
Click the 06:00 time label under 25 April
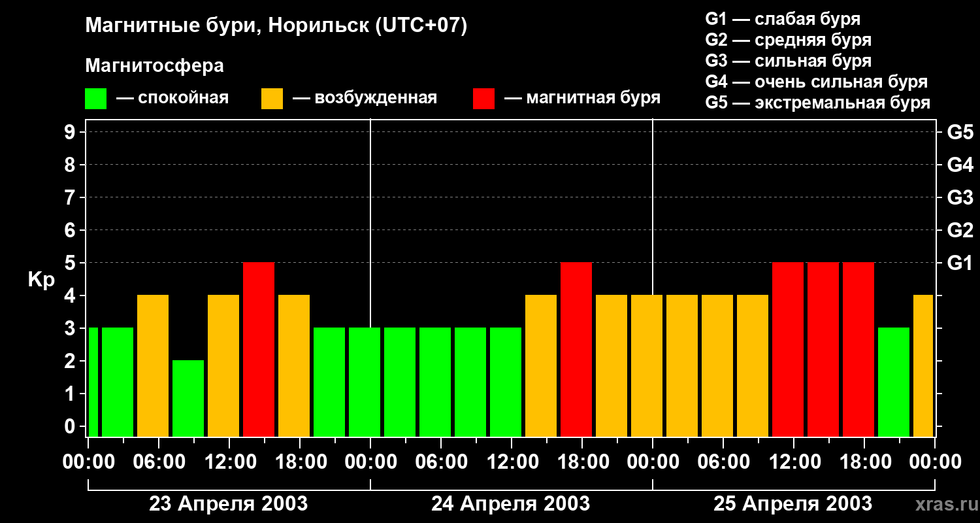[723, 462]
